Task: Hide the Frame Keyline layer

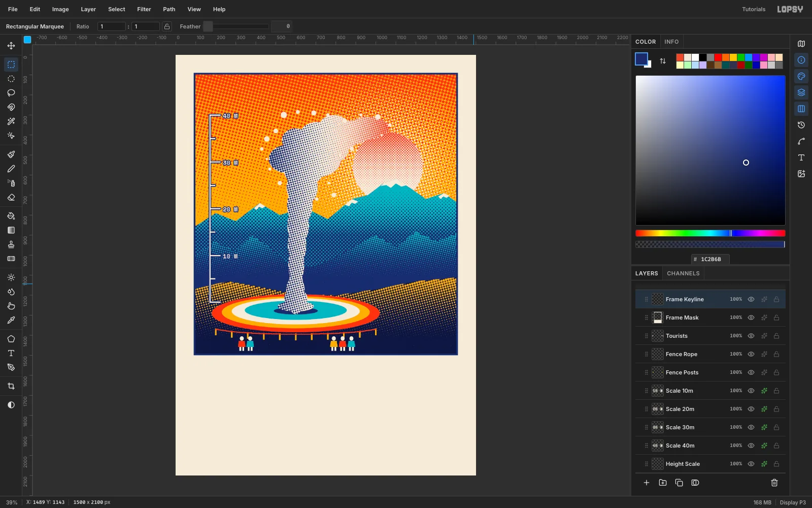Action: point(751,299)
